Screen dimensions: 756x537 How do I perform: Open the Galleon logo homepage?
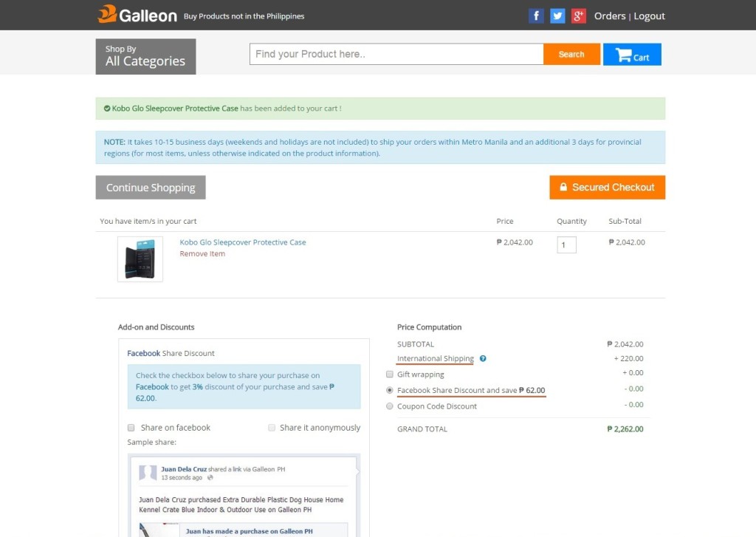click(x=137, y=15)
